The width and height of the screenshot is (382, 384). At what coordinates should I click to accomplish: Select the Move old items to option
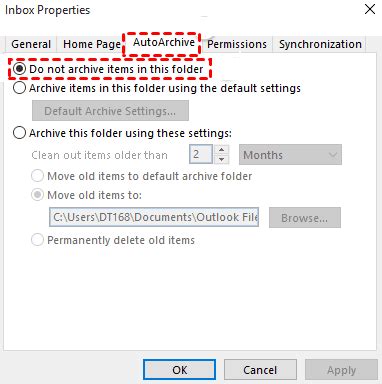click(x=86, y=195)
